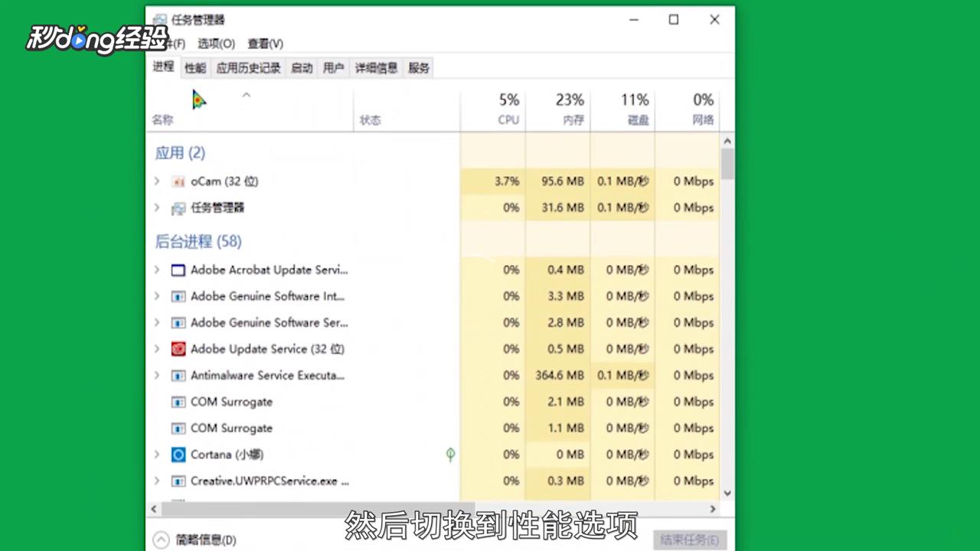Viewport: 980px width, 551px height.
Task: Select the Cortana (小娜) process name
Action: [227, 455]
